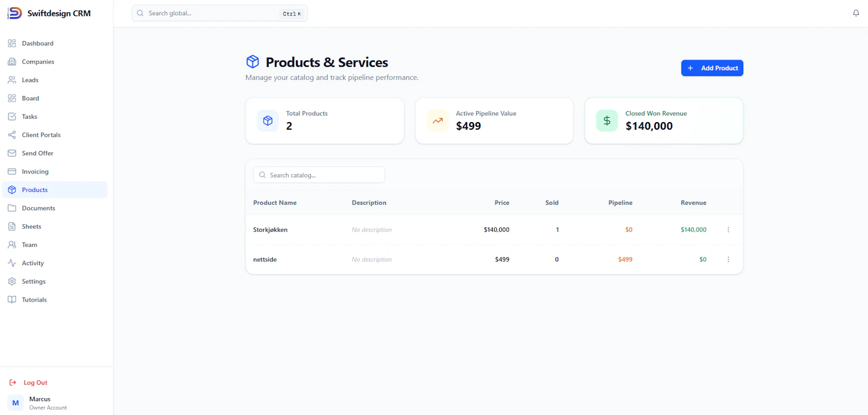Click the Total Products cube icon

coord(268,120)
